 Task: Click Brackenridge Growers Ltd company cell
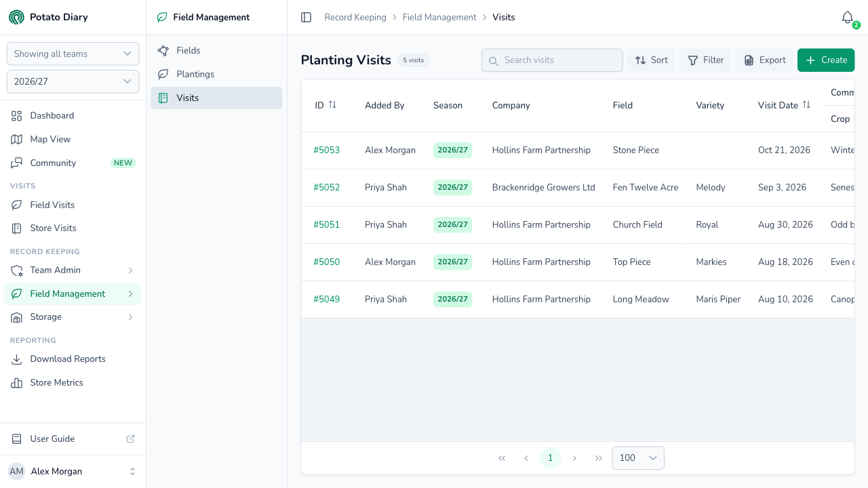pyautogui.click(x=544, y=187)
